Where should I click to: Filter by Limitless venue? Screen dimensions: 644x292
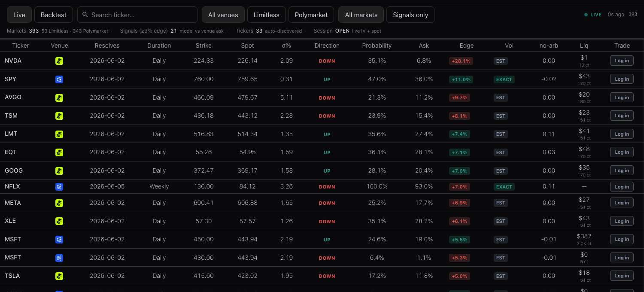267,15
